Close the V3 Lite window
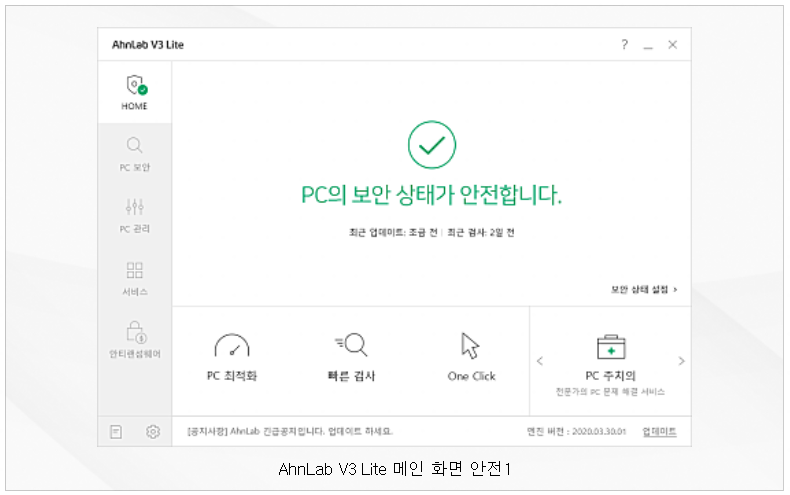The height and width of the screenshot is (495, 790). point(673,45)
